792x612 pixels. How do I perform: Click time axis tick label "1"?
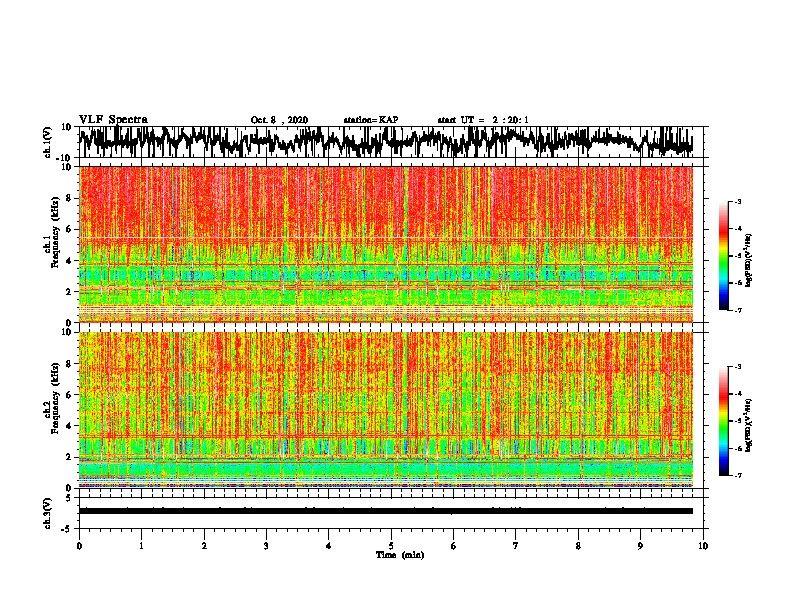(141, 546)
